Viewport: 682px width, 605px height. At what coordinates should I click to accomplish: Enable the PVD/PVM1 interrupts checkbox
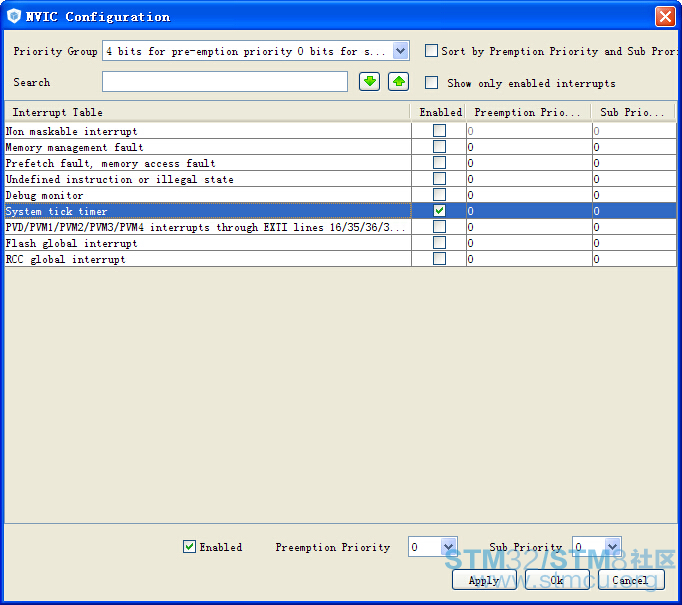coord(439,227)
